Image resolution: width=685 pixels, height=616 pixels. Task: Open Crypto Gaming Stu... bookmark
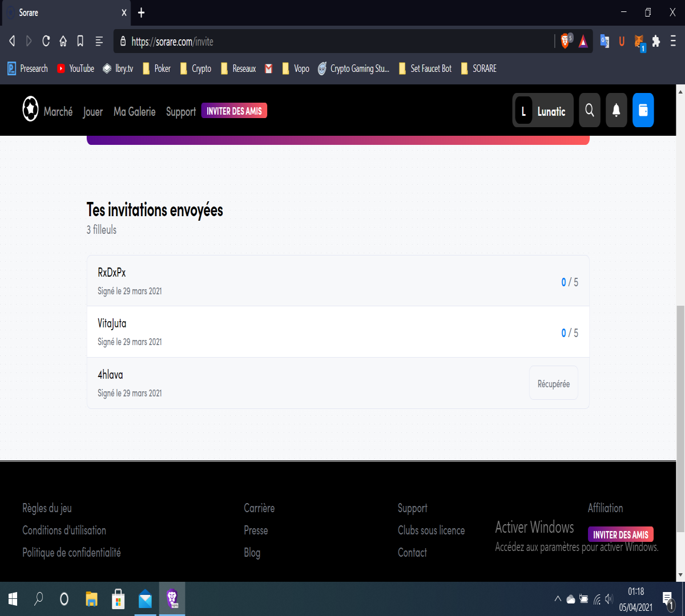353,68
